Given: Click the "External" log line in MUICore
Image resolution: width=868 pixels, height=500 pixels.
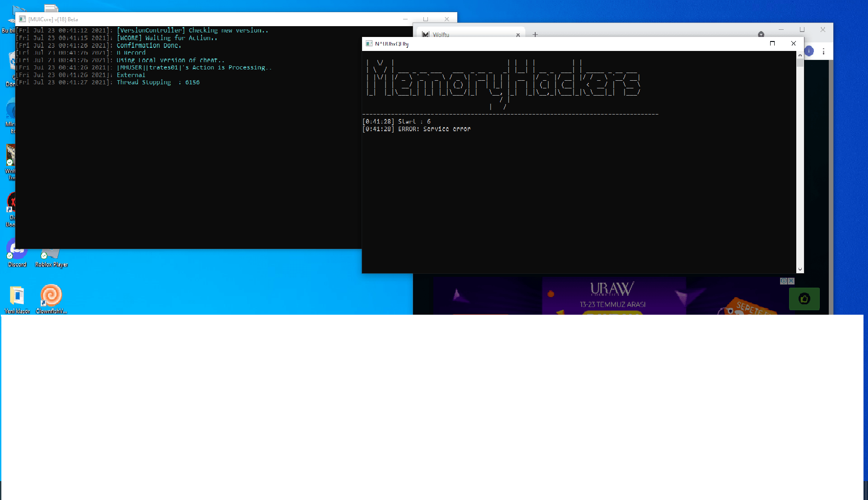Looking at the screenshot, I should (81, 75).
